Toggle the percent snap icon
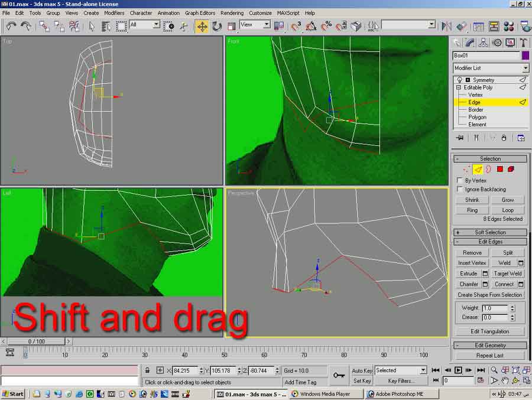The width and height of the screenshot is (532, 400). coord(326,26)
